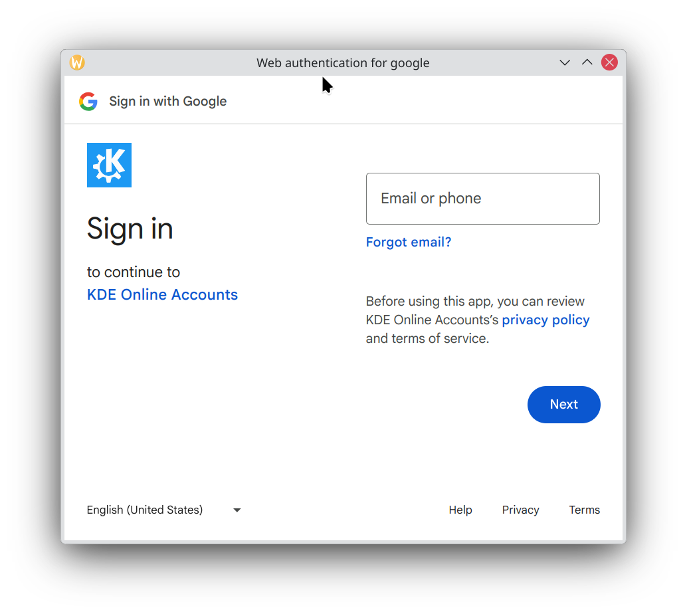Expand language dropdown arrow
This screenshot has height=616, width=687.
click(237, 510)
